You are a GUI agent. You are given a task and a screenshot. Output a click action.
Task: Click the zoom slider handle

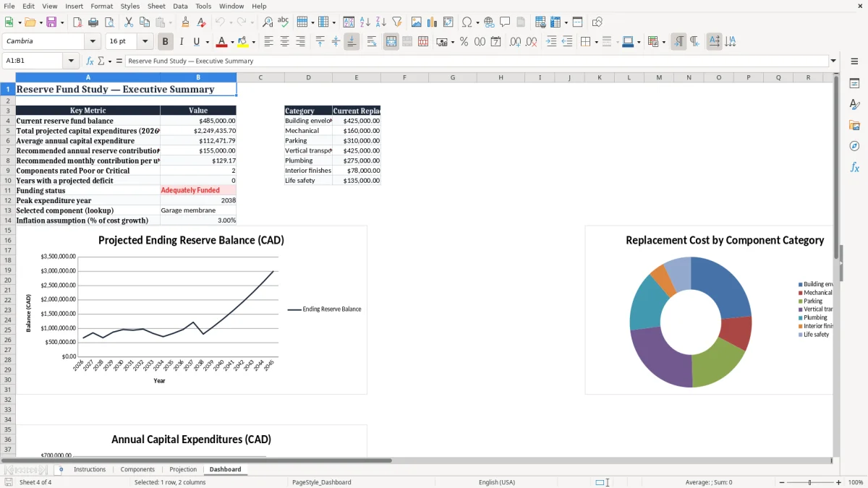coord(810,482)
